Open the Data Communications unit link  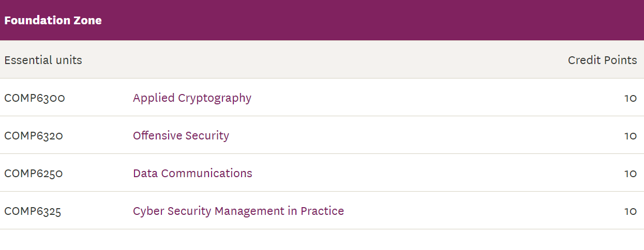coord(192,174)
